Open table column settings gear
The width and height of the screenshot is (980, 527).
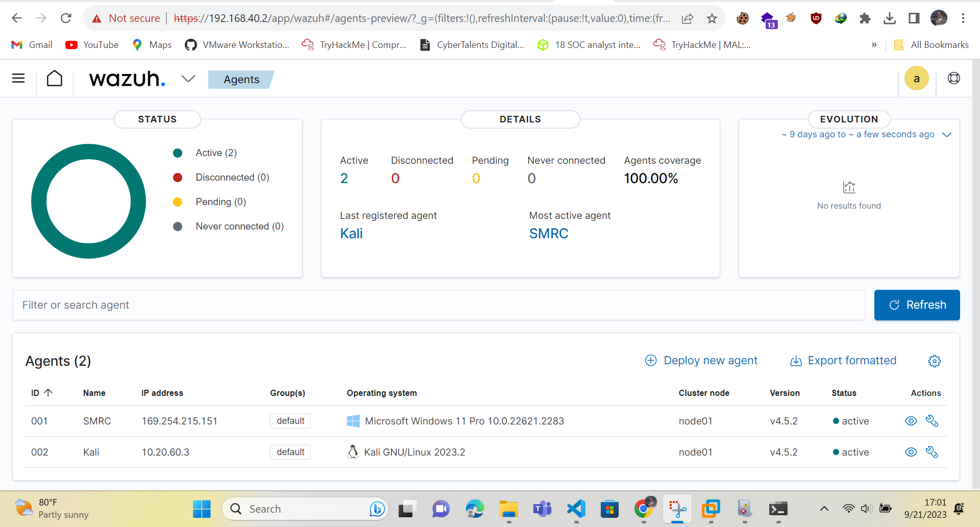click(935, 361)
